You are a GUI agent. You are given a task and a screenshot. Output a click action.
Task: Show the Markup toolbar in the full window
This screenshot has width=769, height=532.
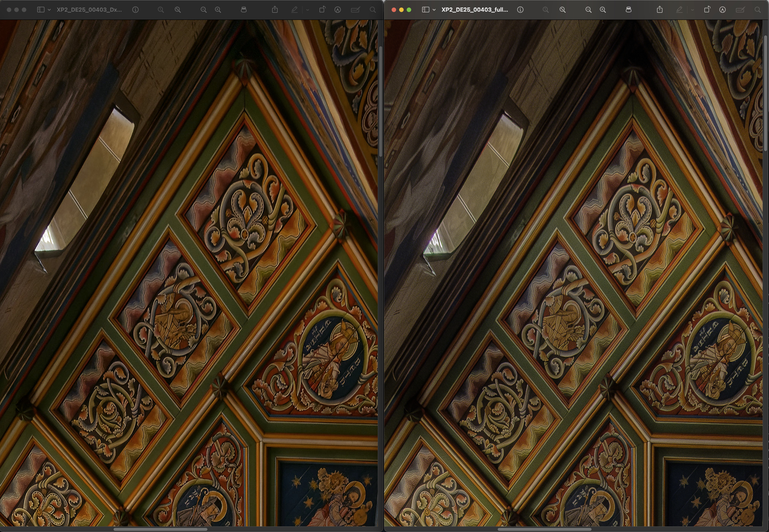723,10
